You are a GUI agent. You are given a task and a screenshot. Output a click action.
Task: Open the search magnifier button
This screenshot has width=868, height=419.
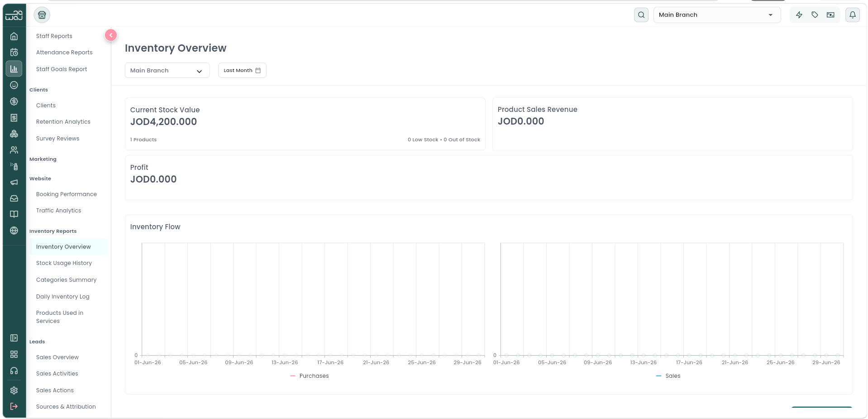point(641,15)
